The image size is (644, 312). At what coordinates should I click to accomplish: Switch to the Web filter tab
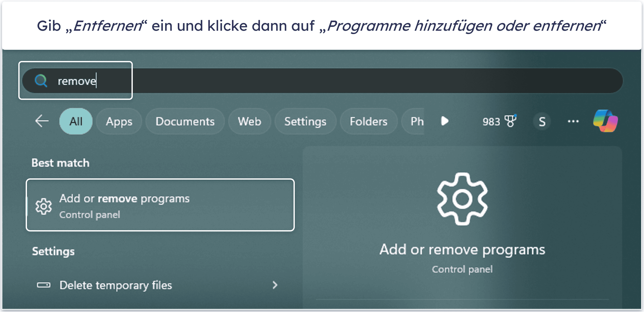(x=250, y=121)
